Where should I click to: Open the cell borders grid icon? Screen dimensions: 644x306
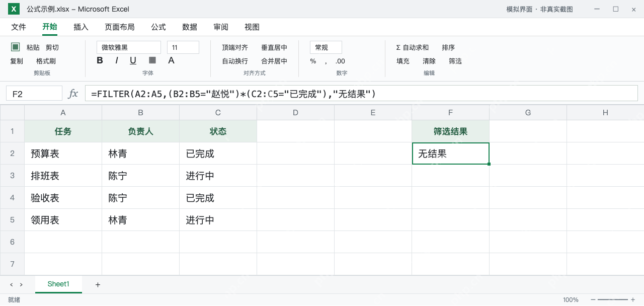[x=152, y=60]
